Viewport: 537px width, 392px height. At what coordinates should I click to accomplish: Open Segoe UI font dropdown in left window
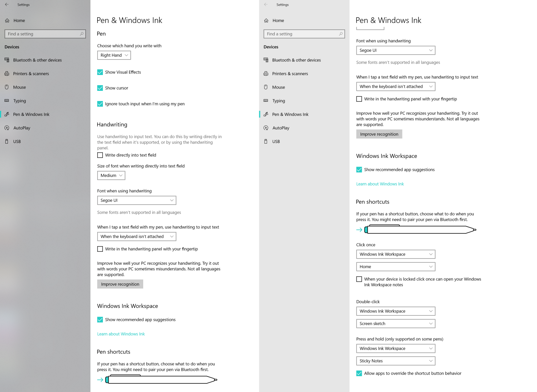point(137,200)
